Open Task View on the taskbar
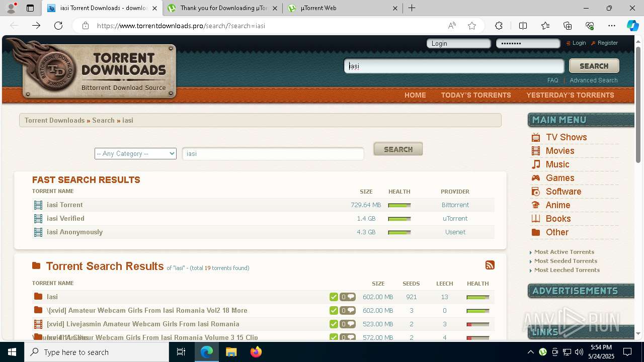 point(181,352)
